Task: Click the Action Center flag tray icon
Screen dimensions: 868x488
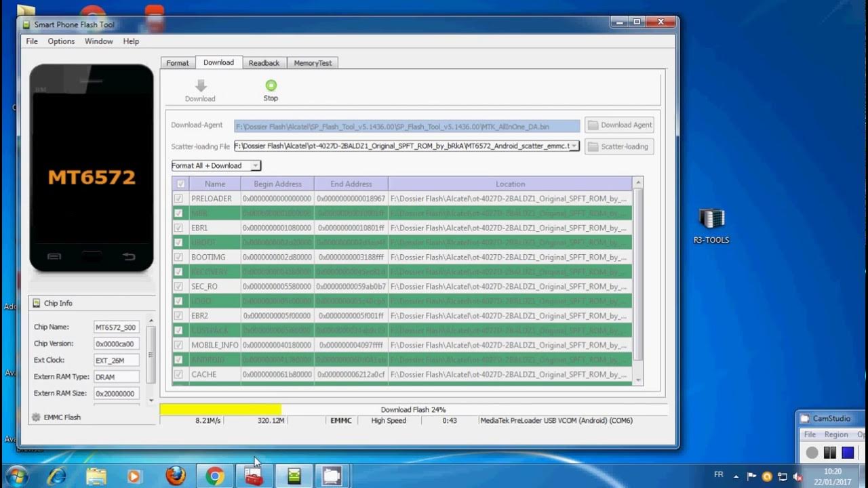Action: pos(752,476)
